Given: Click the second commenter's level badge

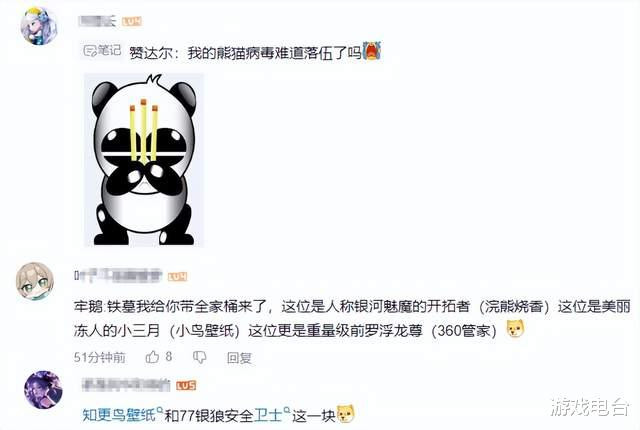Looking at the screenshot, I should [x=177, y=277].
